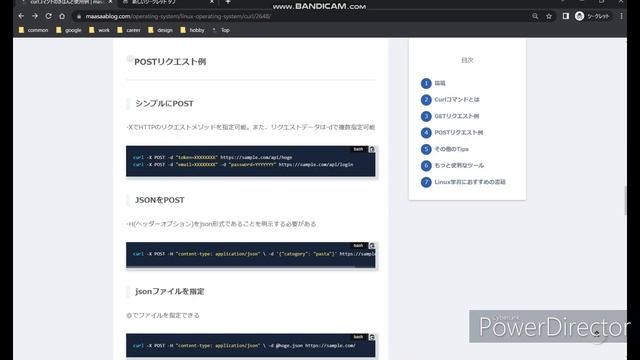Open the zoom magnifier icon in address bar
Image resolution: width=640 pixels, height=360 pixels.
(x=535, y=16)
